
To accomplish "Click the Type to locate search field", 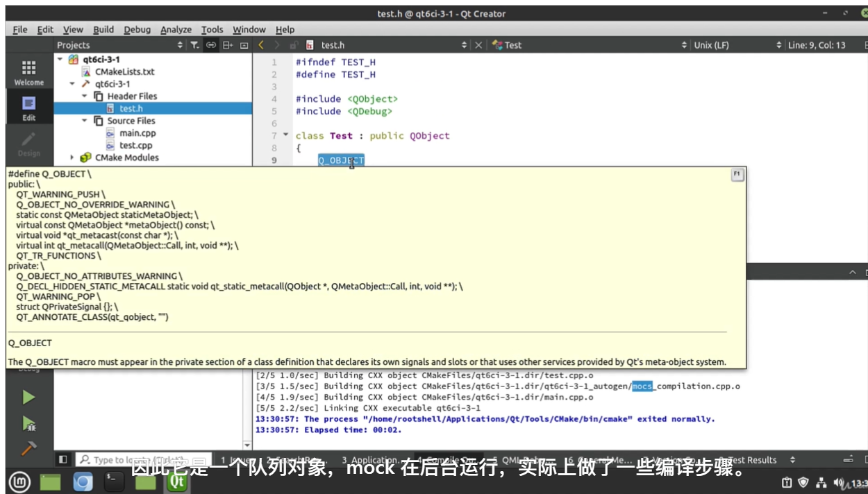I will pyautogui.click(x=143, y=459).
